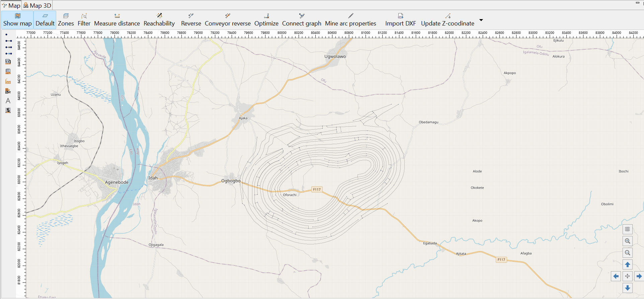The width and height of the screenshot is (644, 299).
Task: Click the Ugwolawo town label
Action: click(x=335, y=56)
